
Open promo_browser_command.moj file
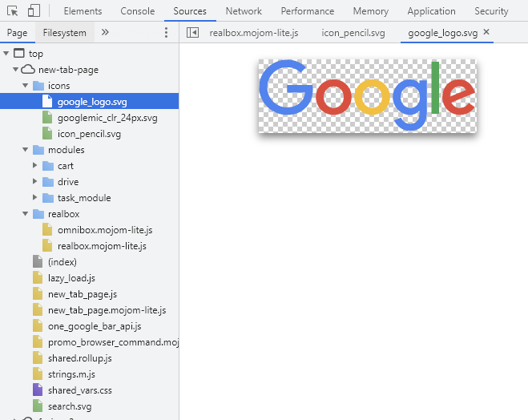pyautogui.click(x=113, y=342)
